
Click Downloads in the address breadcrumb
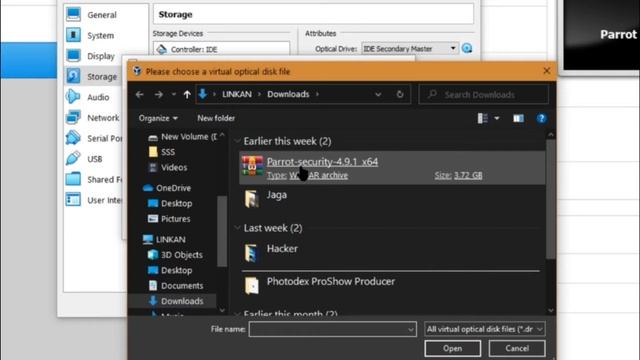(x=288, y=94)
